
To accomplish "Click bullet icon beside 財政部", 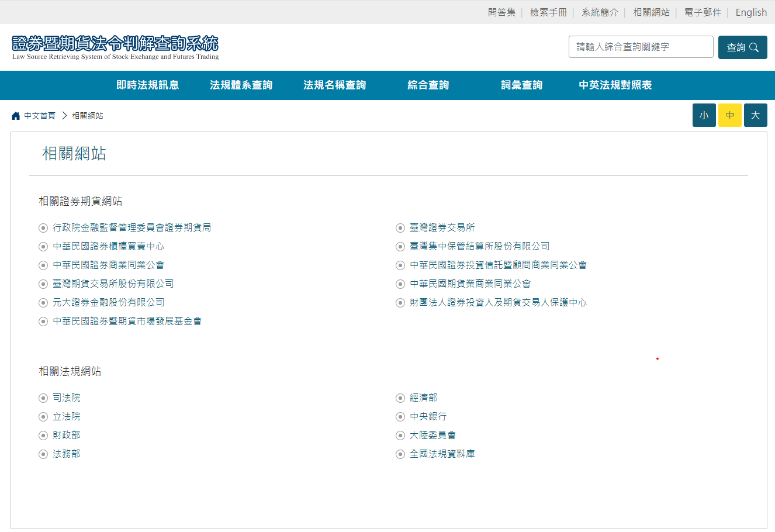I will point(43,436).
